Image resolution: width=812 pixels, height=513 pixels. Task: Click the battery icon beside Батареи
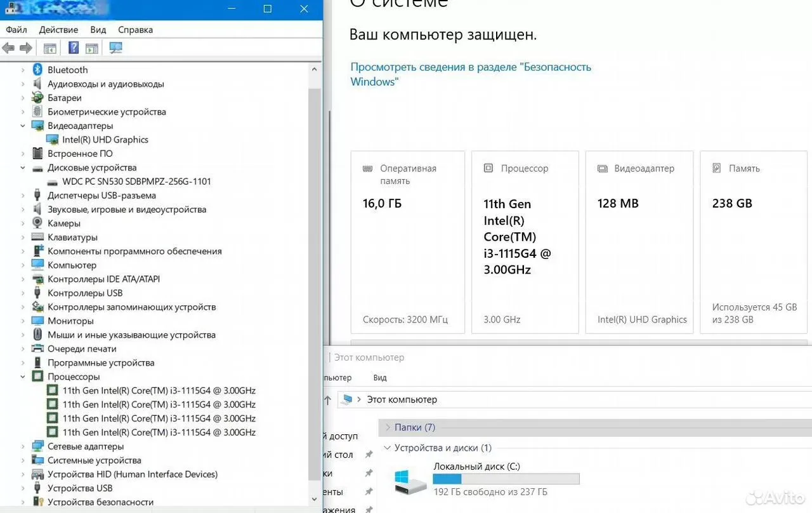(37, 98)
